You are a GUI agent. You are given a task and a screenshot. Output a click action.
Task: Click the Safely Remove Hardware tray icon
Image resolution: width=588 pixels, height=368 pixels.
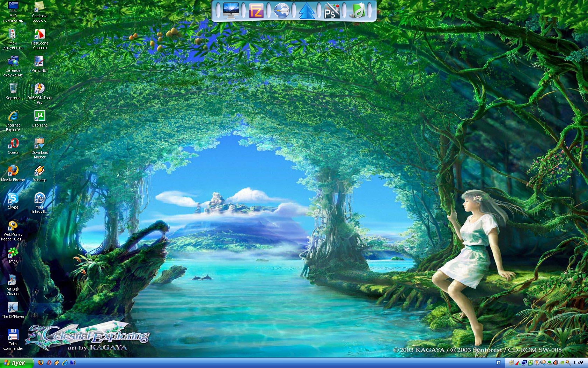point(549,363)
